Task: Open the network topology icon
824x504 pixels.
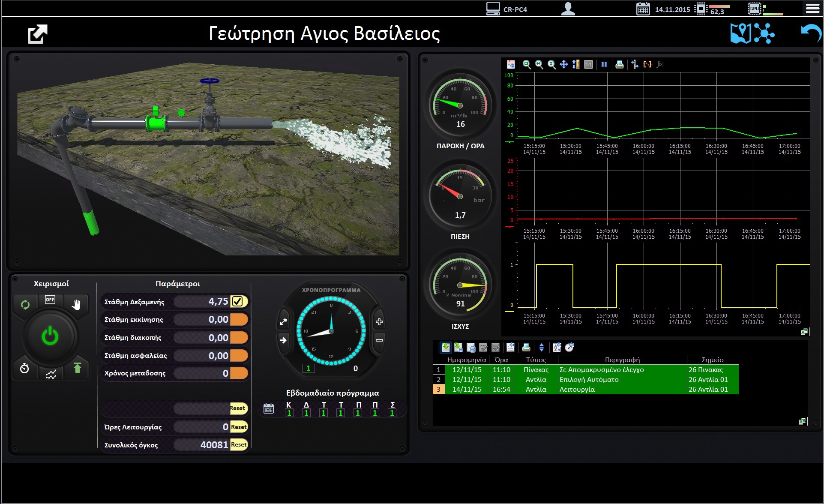Action: click(764, 33)
